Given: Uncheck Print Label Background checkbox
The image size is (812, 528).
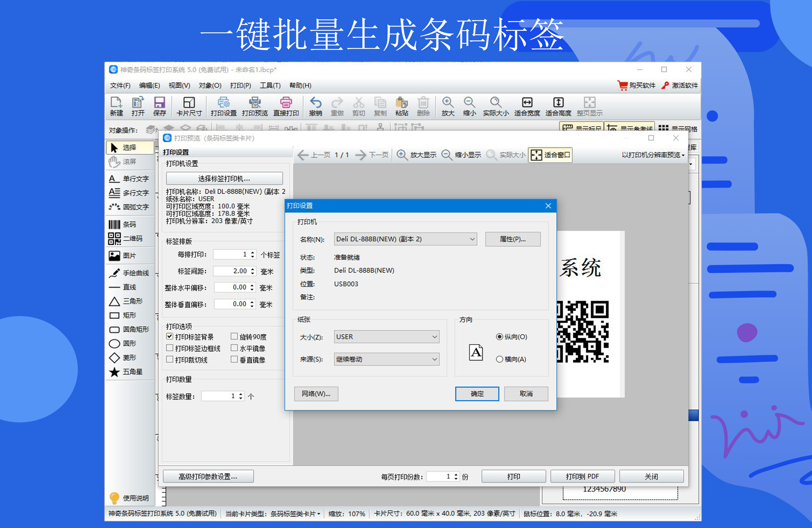Looking at the screenshot, I should pyautogui.click(x=170, y=336).
